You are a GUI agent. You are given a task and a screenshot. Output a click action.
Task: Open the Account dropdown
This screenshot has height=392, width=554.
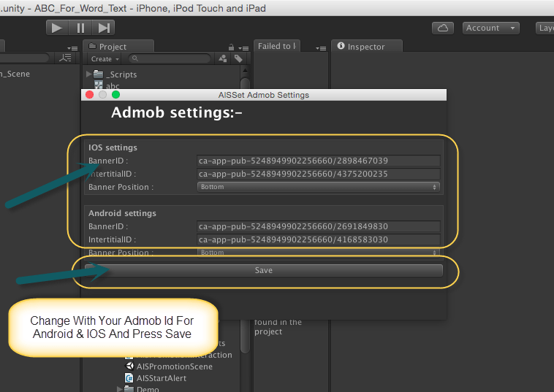(490, 28)
